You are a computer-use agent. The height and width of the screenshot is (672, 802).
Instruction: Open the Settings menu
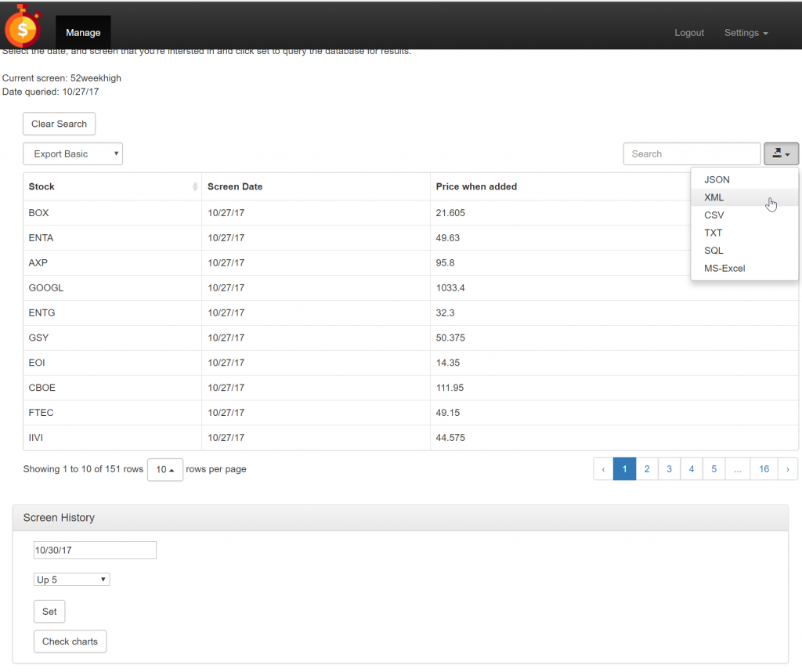(746, 33)
